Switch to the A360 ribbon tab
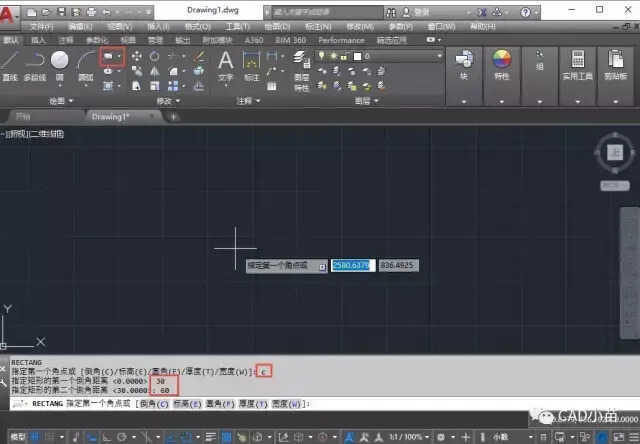 pos(254,40)
